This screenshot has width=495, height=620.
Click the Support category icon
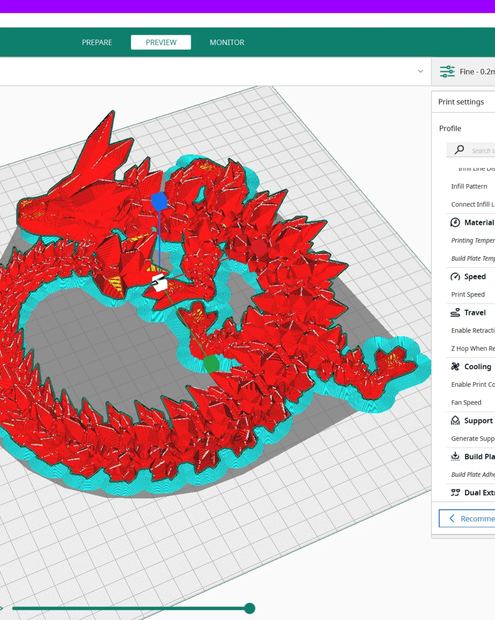[x=455, y=420]
